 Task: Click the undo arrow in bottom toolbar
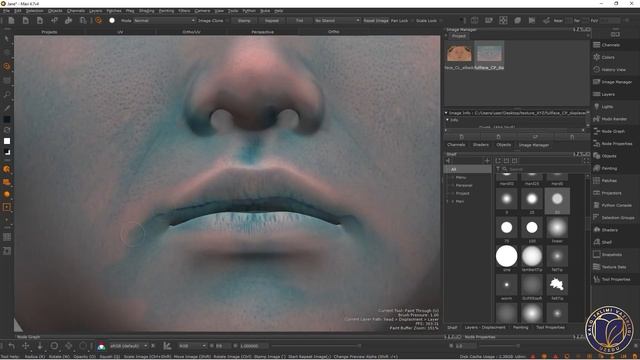pos(11,346)
